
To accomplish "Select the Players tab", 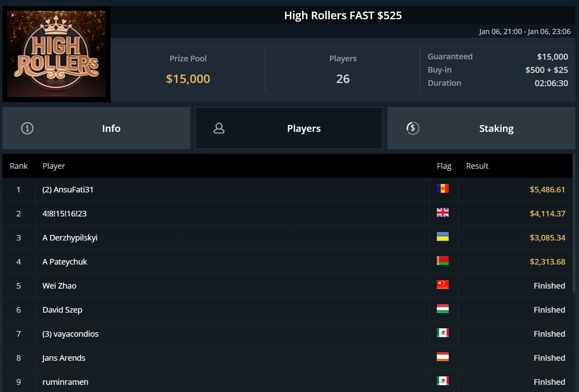I will pos(289,128).
